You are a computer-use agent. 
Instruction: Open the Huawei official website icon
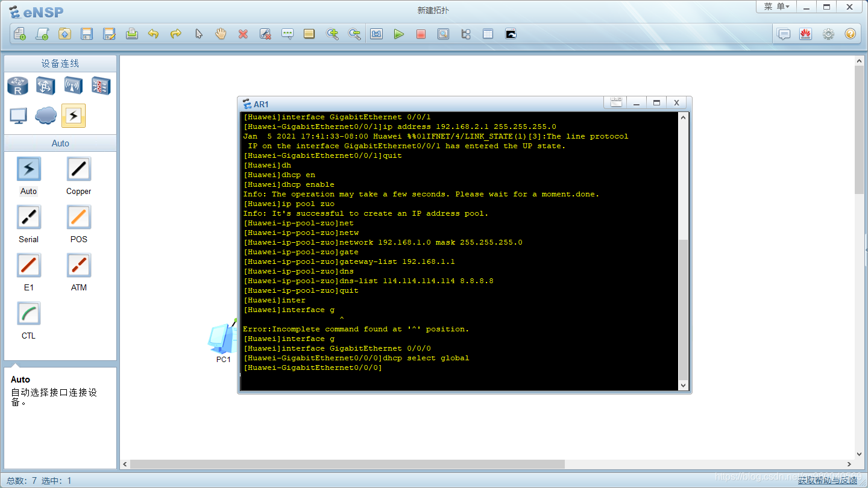click(806, 34)
